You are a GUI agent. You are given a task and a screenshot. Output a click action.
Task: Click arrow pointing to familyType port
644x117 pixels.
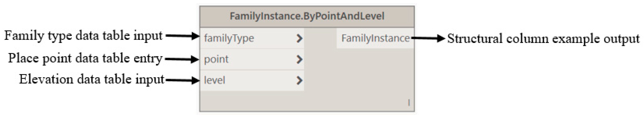point(182,36)
